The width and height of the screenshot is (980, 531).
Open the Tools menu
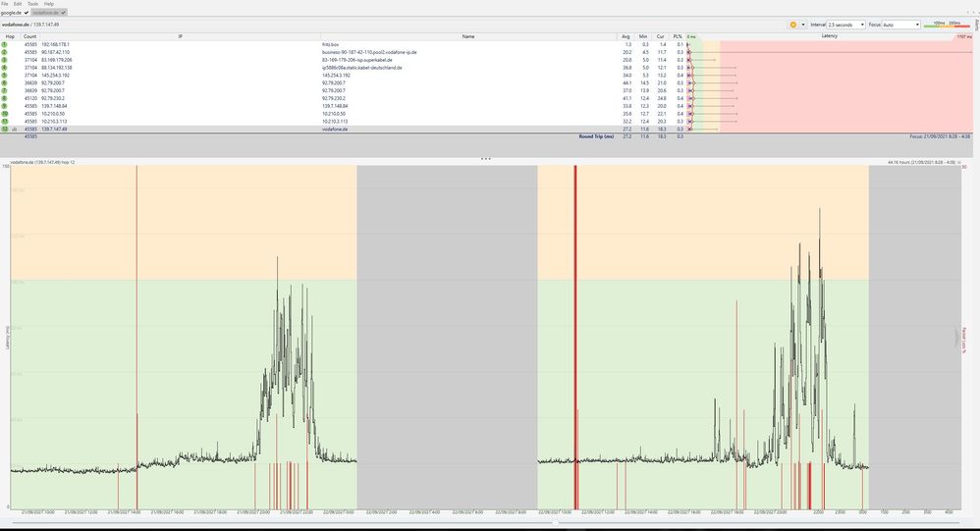click(x=32, y=4)
